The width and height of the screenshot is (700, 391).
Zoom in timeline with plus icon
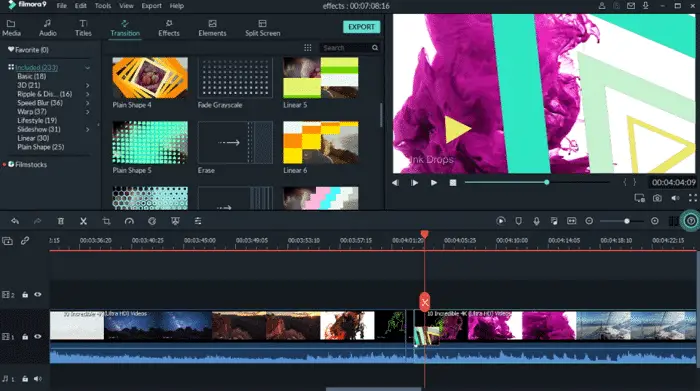654,221
